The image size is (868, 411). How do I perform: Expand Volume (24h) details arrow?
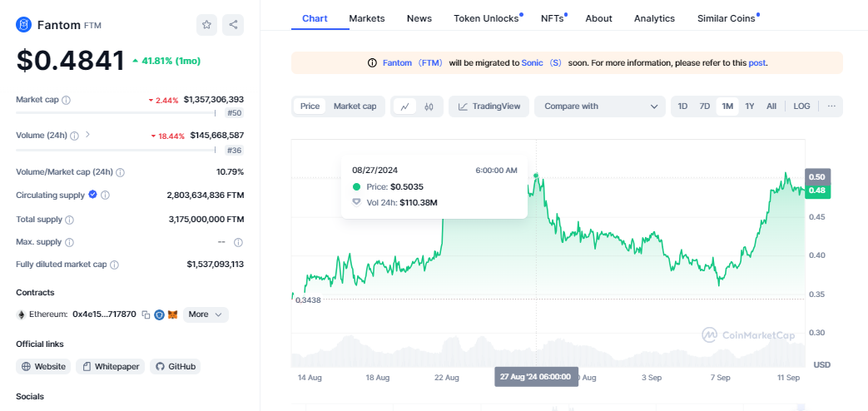(87, 135)
